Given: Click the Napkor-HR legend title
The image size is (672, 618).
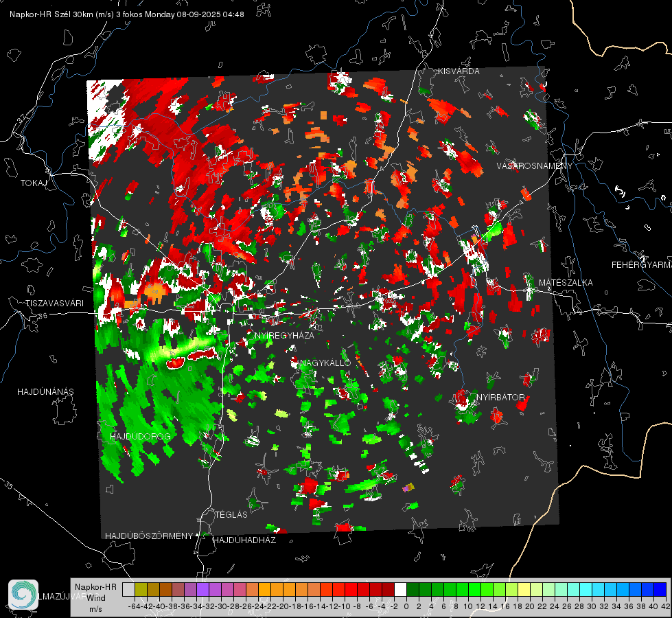Looking at the screenshot, I should pos(95,587).
